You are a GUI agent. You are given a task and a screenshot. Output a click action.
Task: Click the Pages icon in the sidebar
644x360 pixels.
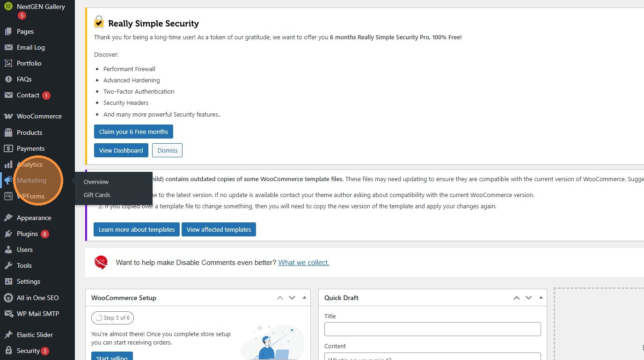click(x=8, y=31)
